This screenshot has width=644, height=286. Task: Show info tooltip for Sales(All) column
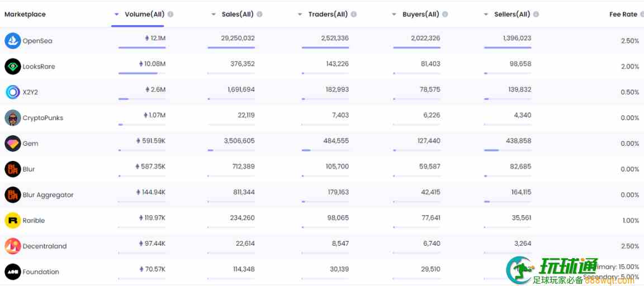[x=259, y=15]
